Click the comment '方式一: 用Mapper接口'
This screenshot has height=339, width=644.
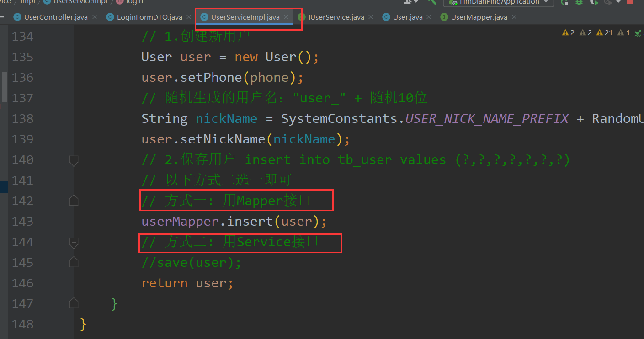[226, 201]
